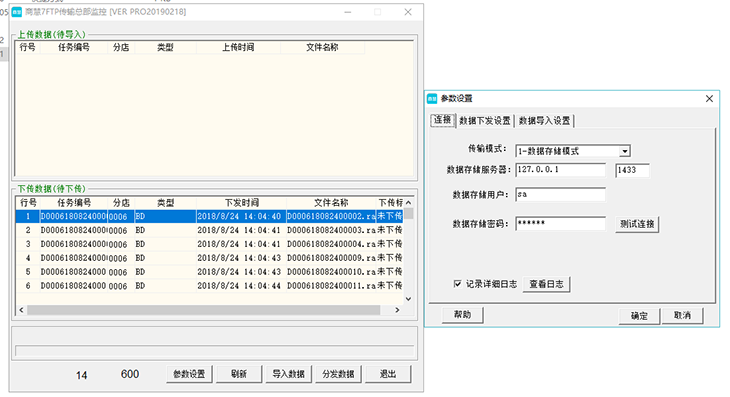
Task: Click the horizontal scrollbar left arrow
Action: 21,310
